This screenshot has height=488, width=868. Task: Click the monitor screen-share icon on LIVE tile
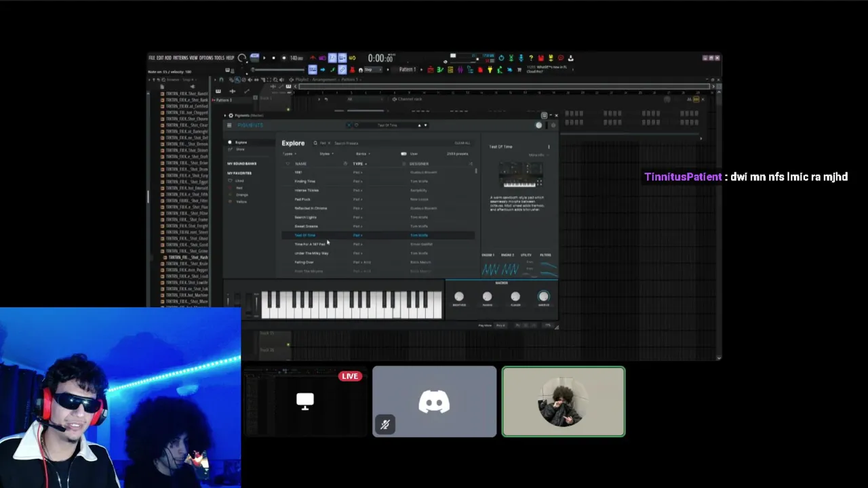tap(305, 401)
